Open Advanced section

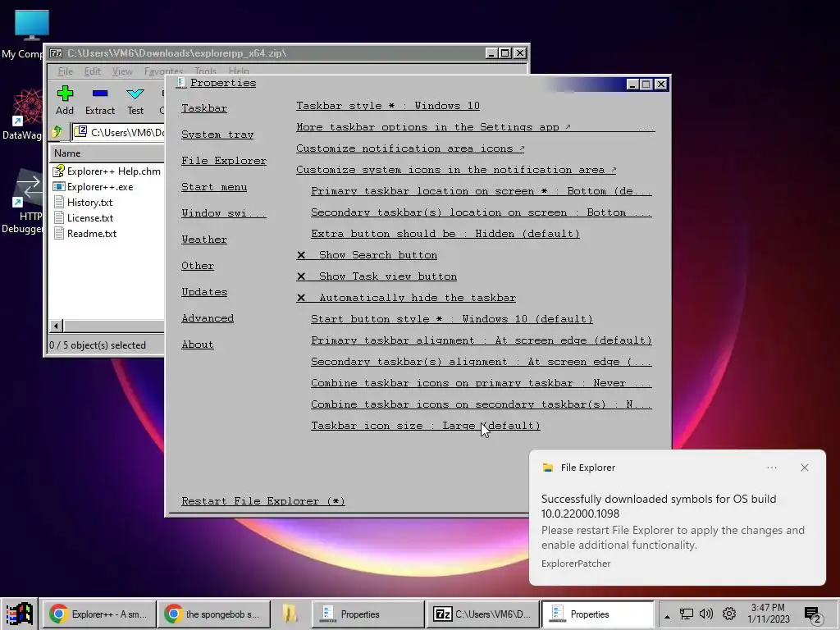[x=208, y=318]
